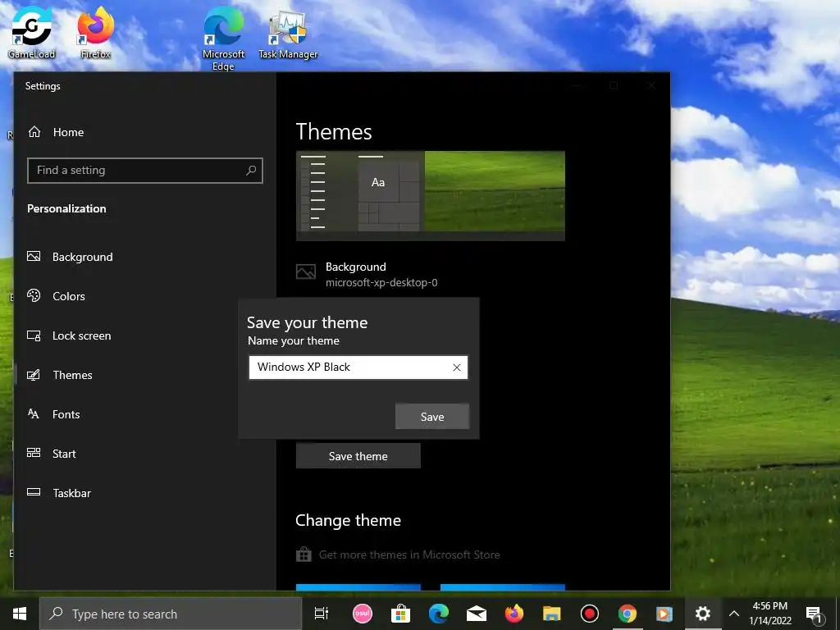Click the red record app taskbar icon

pyautogui.click(x=589, y=614)
